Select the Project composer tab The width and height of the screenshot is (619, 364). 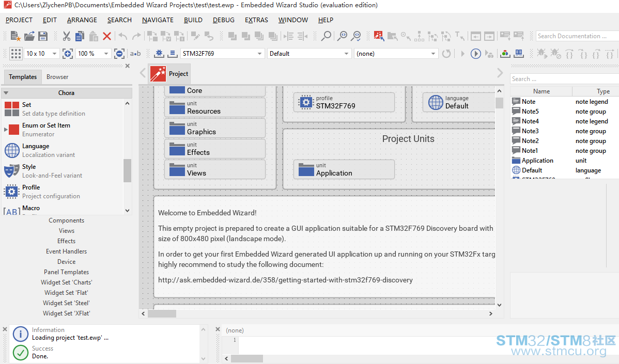pos(170,74)
